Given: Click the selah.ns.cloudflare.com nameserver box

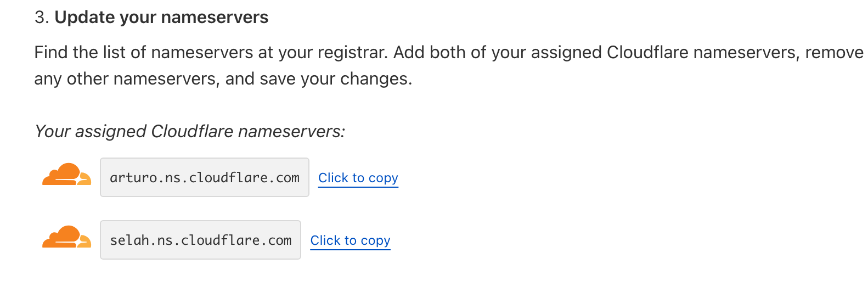Looking at the screenshot, I should tap(200, 240).
